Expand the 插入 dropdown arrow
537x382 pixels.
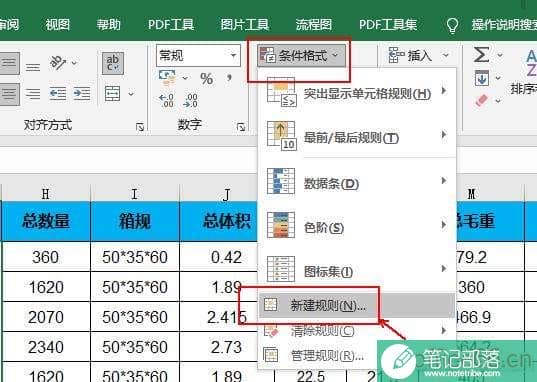pos(446,55)
